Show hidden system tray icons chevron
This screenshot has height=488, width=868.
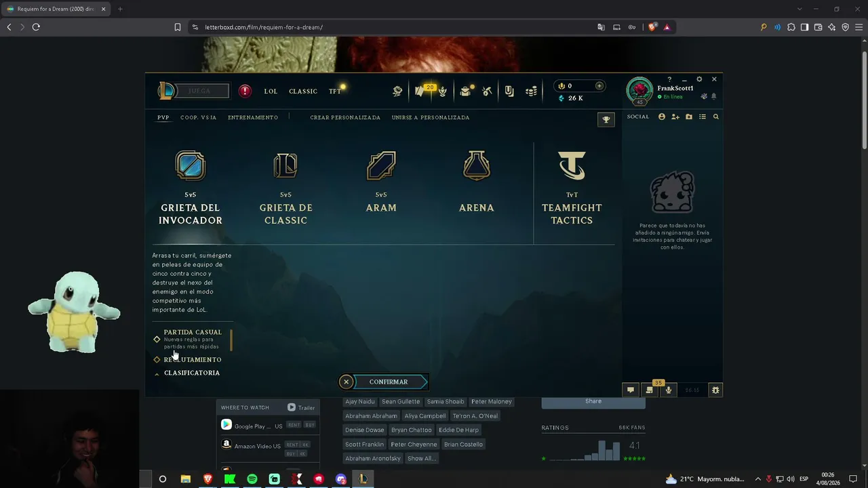coord(758,479)
